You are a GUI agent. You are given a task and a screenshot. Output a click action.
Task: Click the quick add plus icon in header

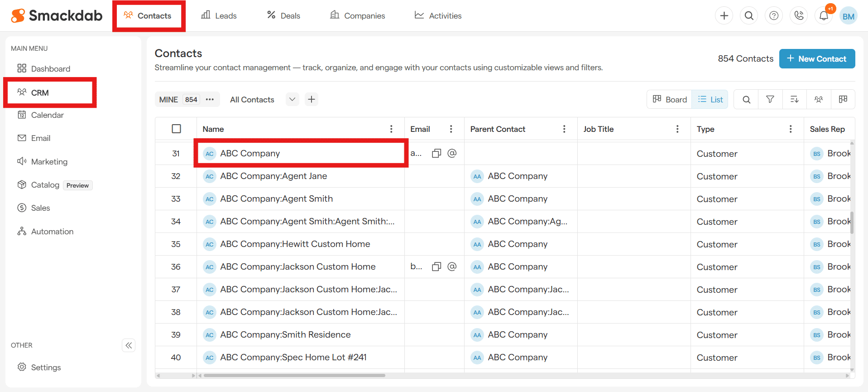coord(724,16)
